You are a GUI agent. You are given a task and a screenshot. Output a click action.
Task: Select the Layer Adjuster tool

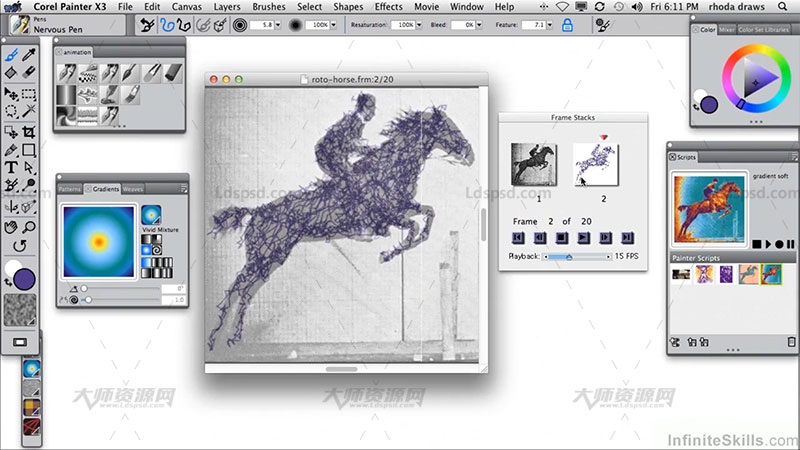(x=11, y=93)
